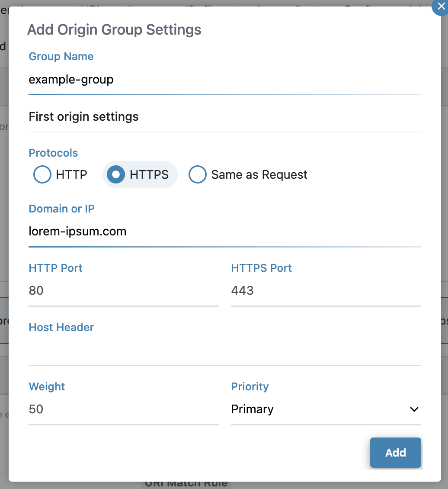Click the Group Name label
The image size is (448, 489).
click(61, 57)
